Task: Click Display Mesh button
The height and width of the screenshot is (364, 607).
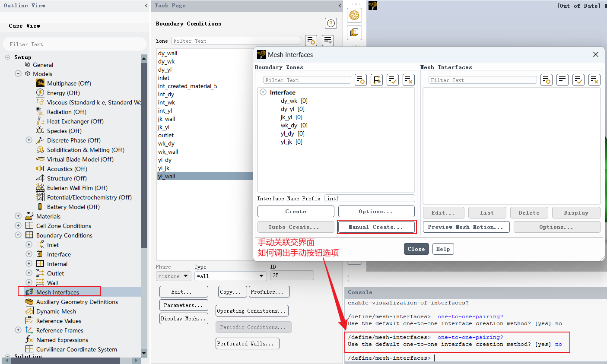Action: (184, 318)
